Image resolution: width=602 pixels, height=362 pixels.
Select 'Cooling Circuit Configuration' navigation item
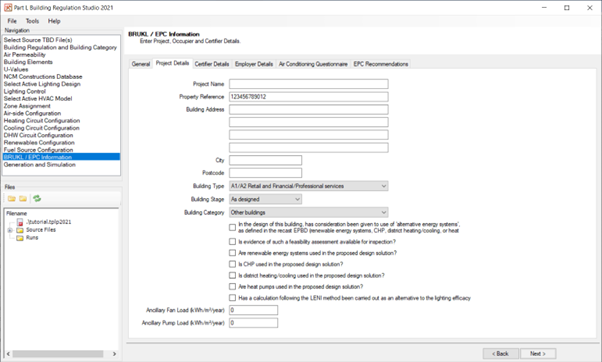point(41,128)
